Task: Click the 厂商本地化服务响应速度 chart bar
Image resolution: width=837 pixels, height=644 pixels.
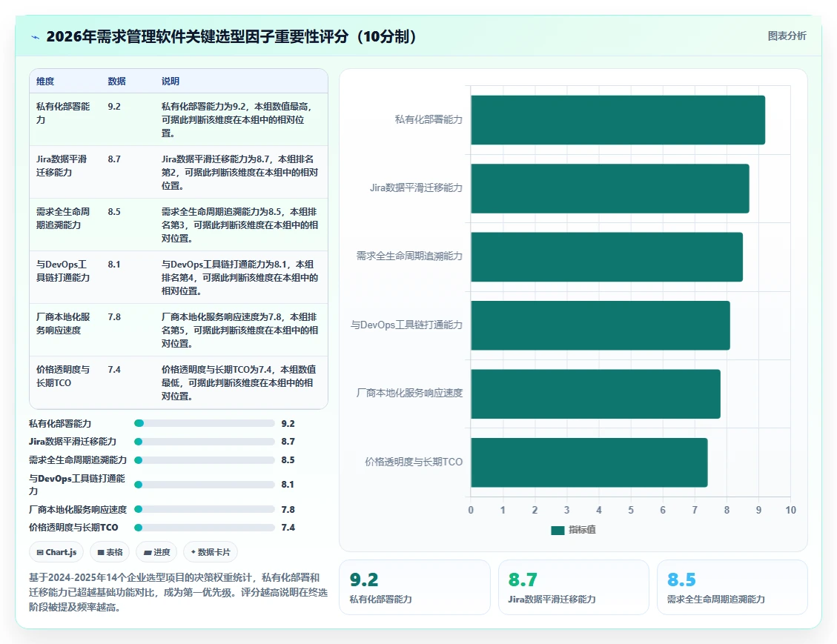Action: pos(595,394)
